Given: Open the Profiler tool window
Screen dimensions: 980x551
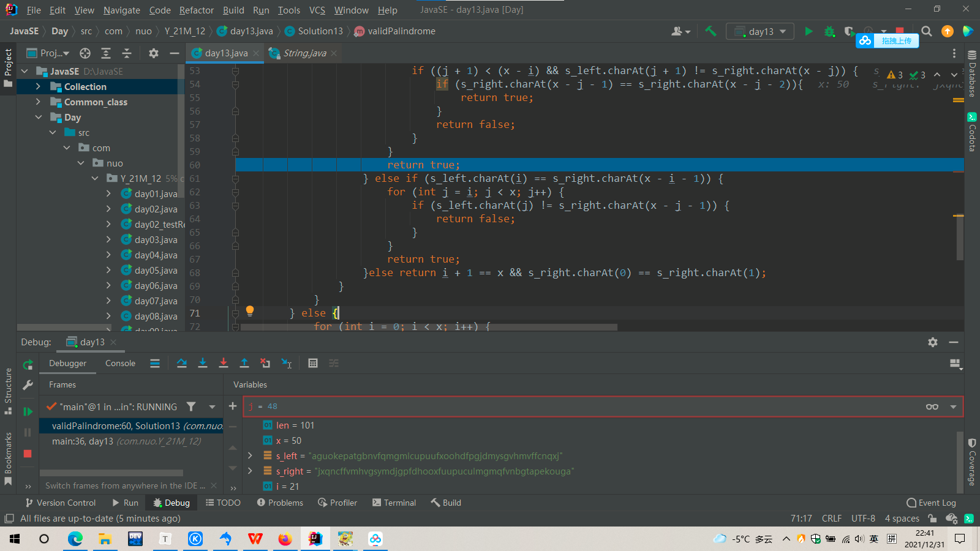Looking at the screenshot, I should pyautogui.click(x=337, y=503).
